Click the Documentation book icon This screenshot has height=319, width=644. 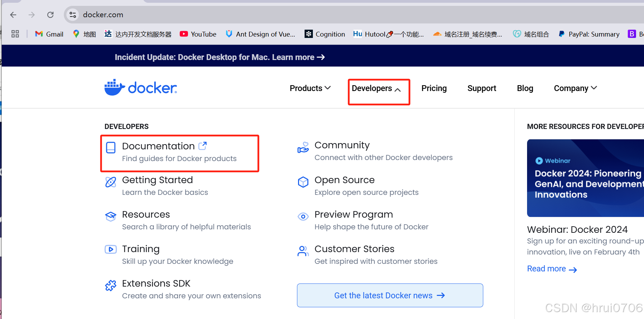(111, 148)
